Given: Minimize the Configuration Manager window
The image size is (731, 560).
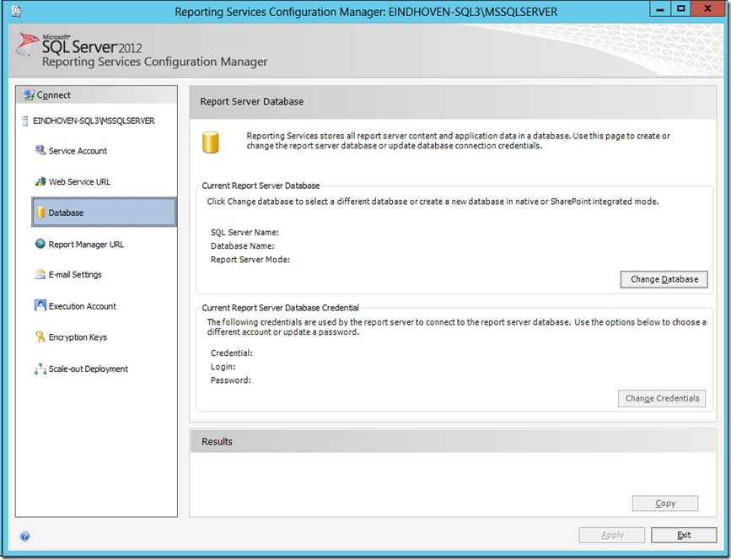Looking at the screenshot, I should 660,9.
